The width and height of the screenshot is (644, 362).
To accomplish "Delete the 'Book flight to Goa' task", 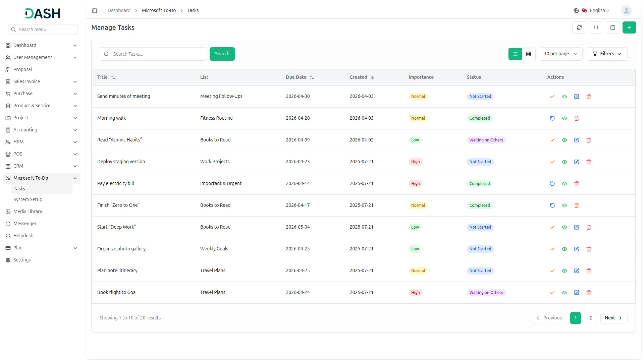I will [588, 293].
